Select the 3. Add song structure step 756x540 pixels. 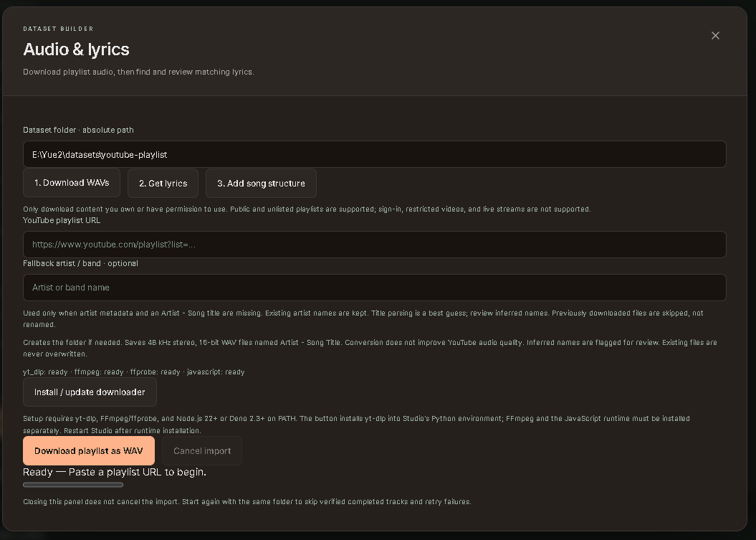pos(261,184)
